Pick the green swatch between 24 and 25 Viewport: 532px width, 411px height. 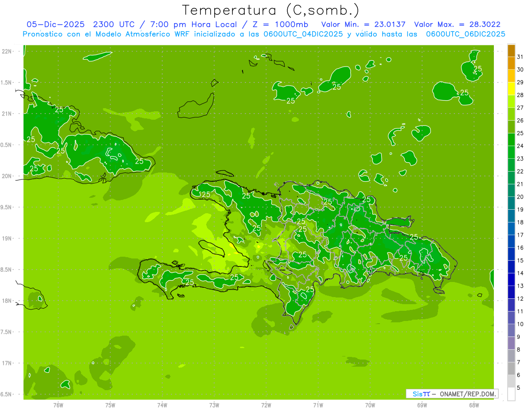(x=511, y=140)
